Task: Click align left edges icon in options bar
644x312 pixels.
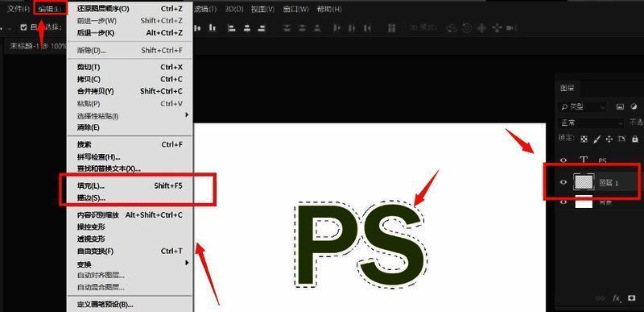Action: (232, 28)
